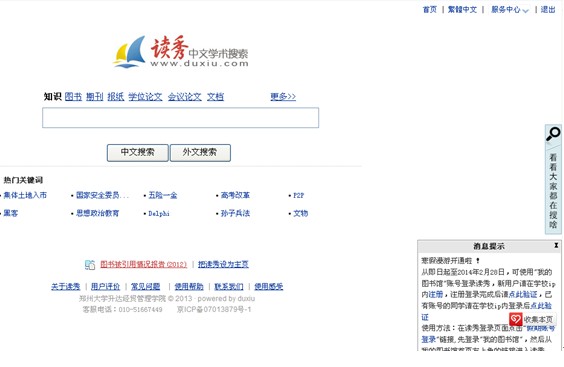The width and height of the screenshot is (564, 367).
Task: Select the 期刊 search tab
Action: point(95,96)
